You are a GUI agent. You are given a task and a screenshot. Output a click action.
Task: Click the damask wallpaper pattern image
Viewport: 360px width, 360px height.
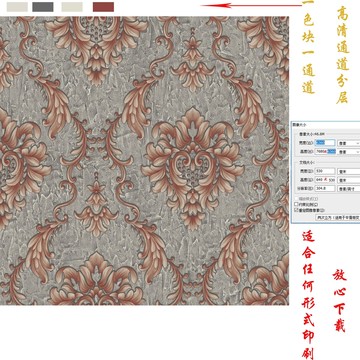coord(144,161)
